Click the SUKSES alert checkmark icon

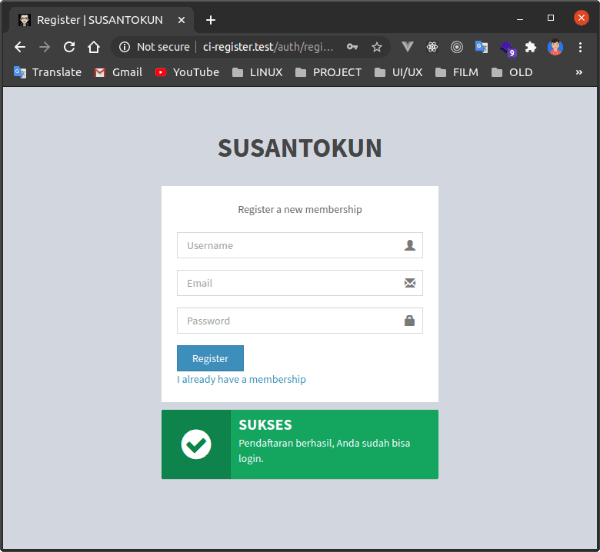(196, 445)
